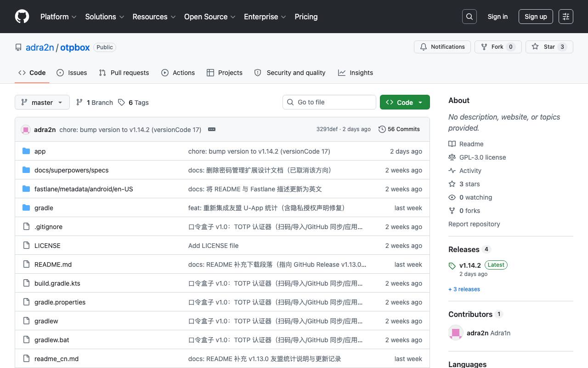
Task: Click the GitHub logo icon
Action: point(22,17)
